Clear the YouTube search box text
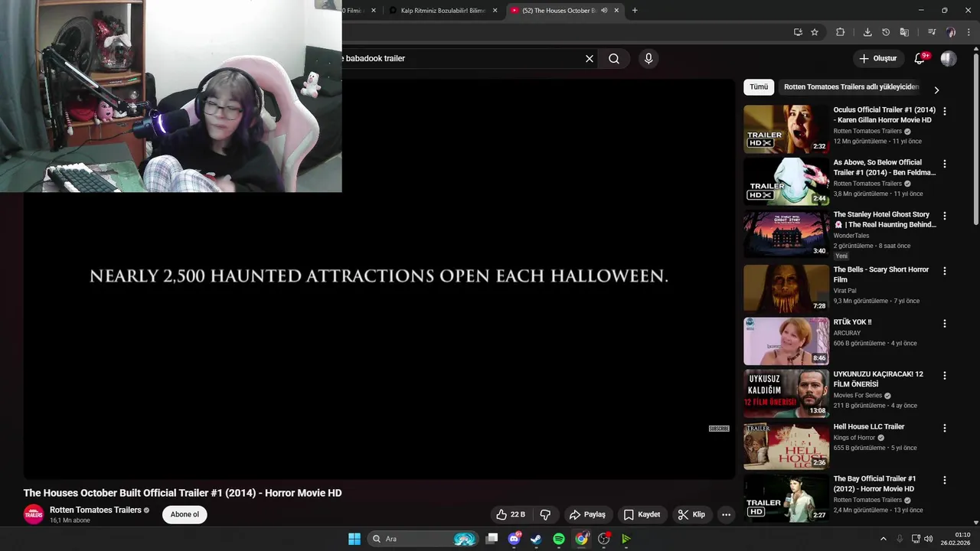 (x=590, y=58)
